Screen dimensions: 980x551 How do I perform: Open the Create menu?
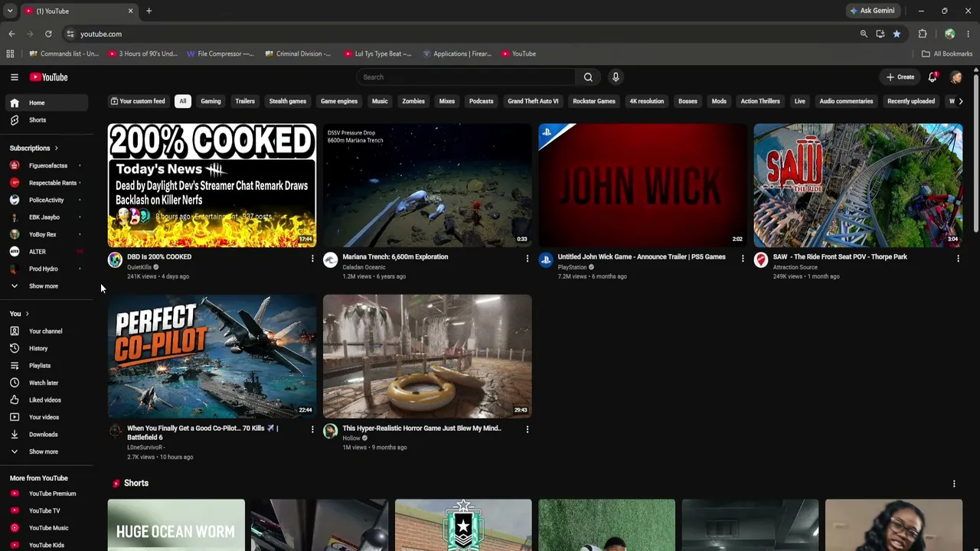click(x=900, y=77)
